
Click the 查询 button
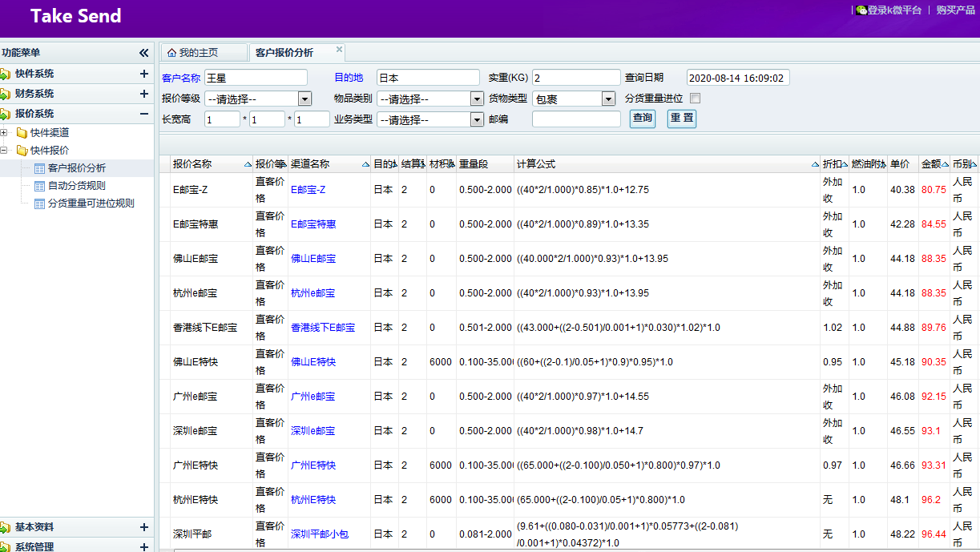tap(642, 119)
